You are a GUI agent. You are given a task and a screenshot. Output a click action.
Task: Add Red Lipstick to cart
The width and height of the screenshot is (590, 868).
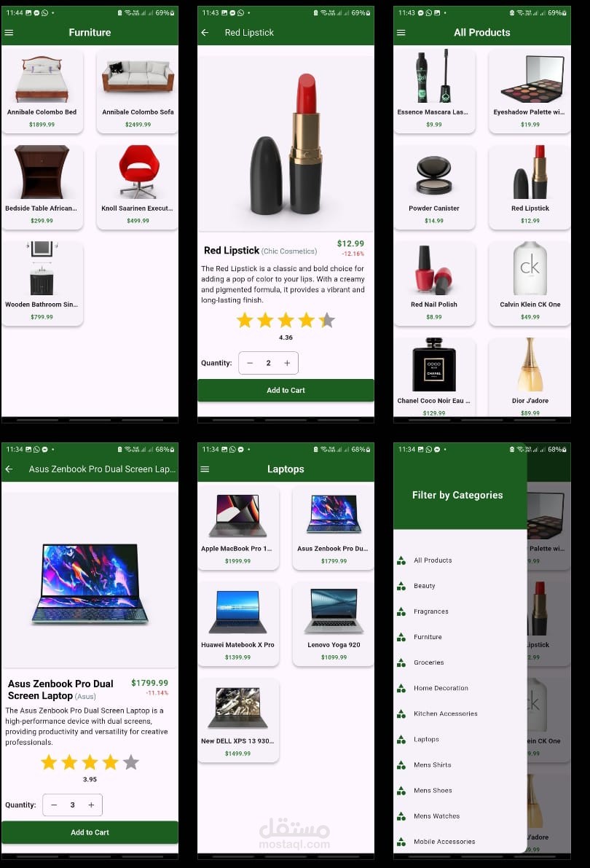(286, 390)
